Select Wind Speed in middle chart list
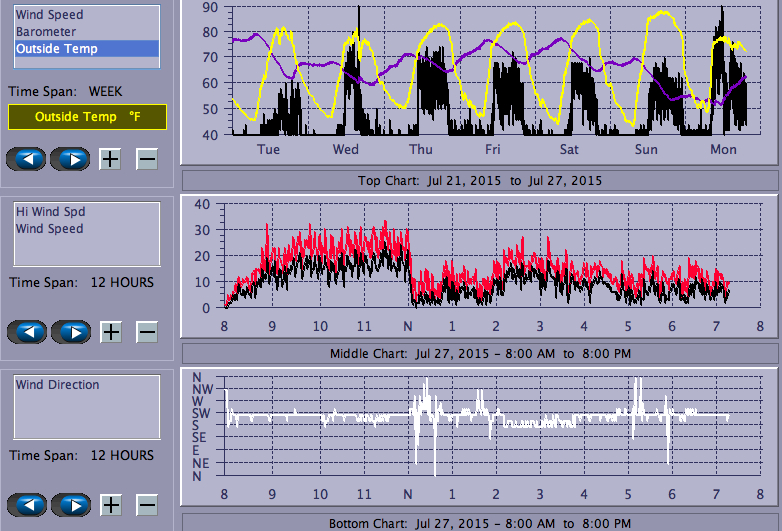Image resolution: width=782 pixels, height=531 pixels. click(x=50, y=229)
